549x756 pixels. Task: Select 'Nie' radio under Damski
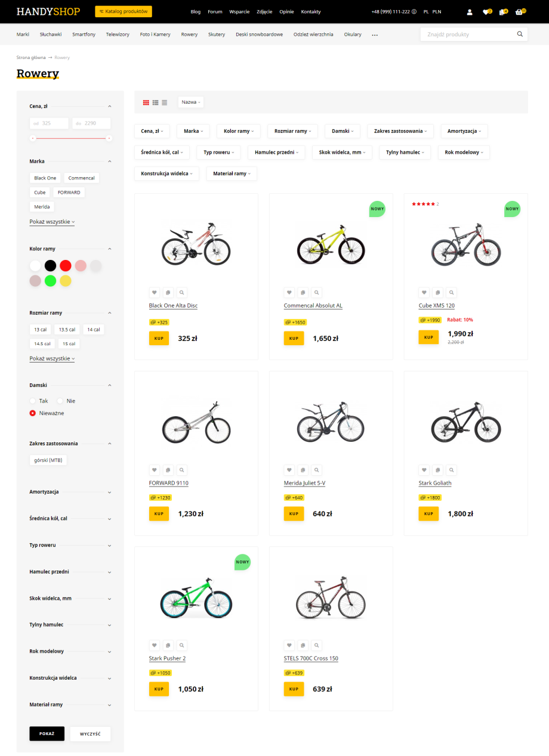60,401
